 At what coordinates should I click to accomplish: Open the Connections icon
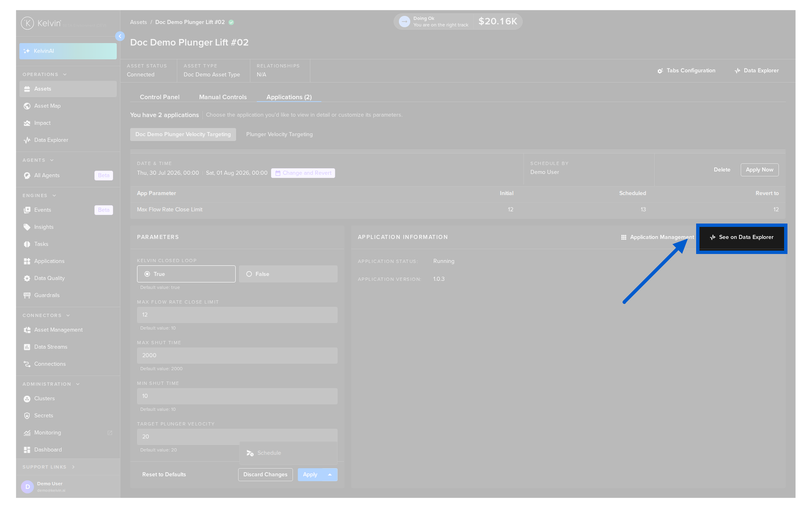pyautogui.click(x=27, y=364)
